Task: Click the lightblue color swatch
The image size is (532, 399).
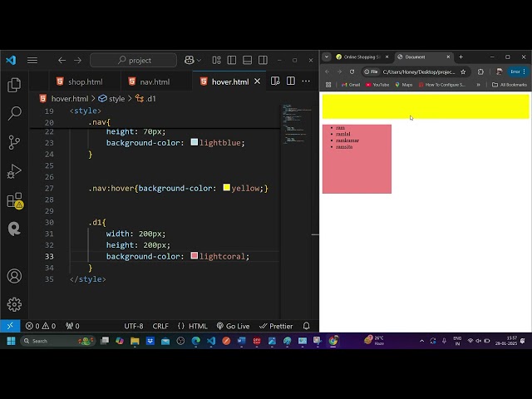Action: 194,142
